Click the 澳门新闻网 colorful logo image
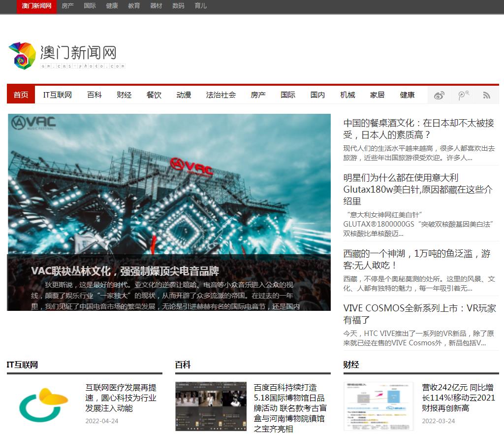 click(22, 56)
